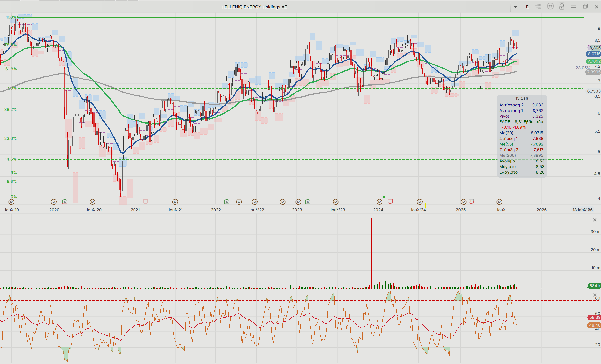The width and height of the screenshot is (601, 364).
Task: Select the 8,0715 blue price label
Action: pos(594,54)
